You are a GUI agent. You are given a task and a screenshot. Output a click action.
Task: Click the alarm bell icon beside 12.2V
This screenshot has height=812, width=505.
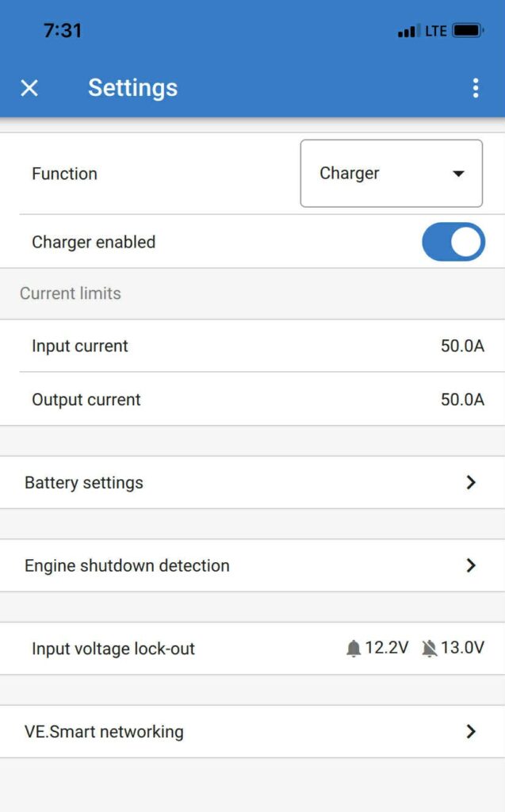click(354, 649)
